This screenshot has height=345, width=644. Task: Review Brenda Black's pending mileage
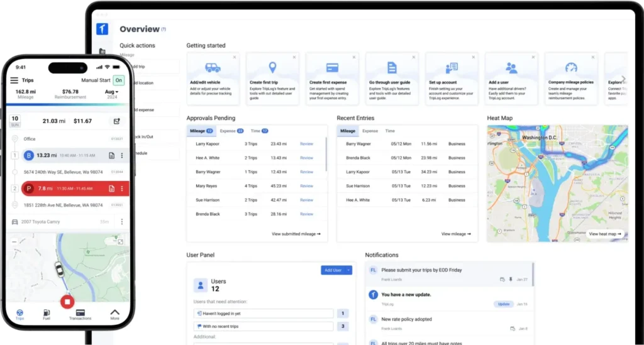coord(306,214)
